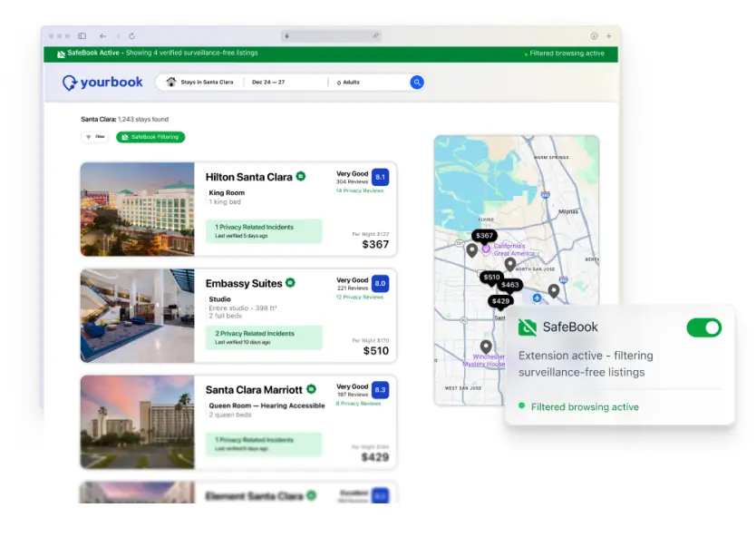Open a new tab with the plus icon
The image size is (756, 537).
click(x=609, y=35)
